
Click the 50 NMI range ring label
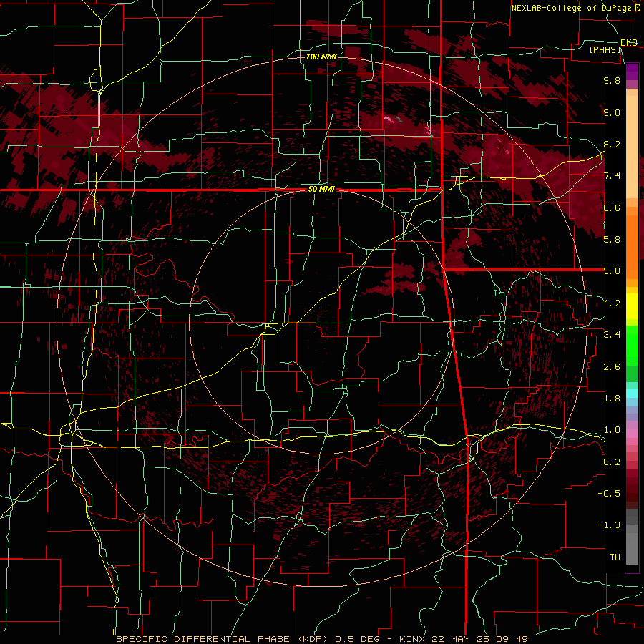pos(321,190)
